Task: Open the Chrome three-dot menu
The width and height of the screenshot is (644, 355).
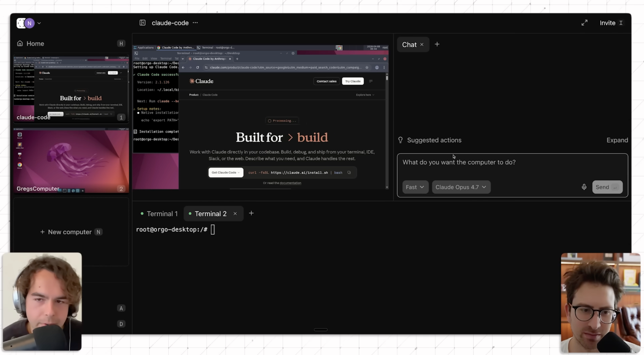Action: [x=384, y=68]
